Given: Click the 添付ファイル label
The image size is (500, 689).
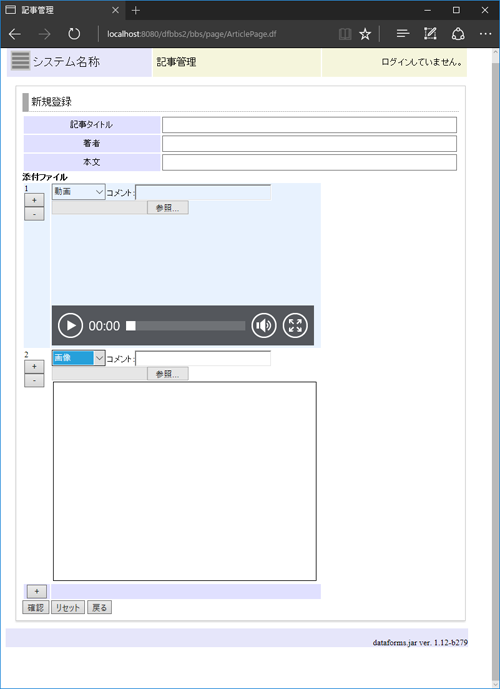Looking at the screenshot, I should [45, 177].
